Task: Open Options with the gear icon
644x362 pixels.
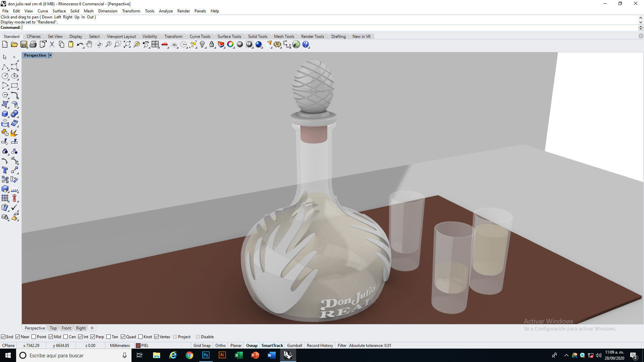Action: (277, 44)
